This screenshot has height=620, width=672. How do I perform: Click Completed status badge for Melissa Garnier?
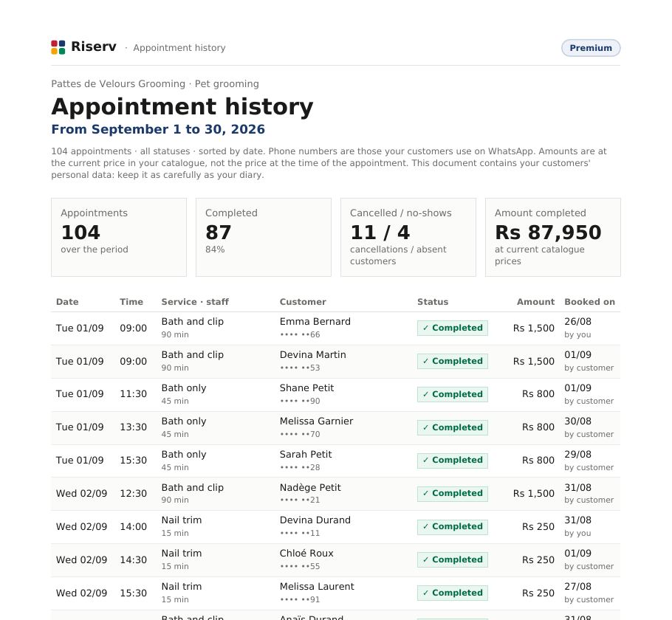pyautogui.click(x=453, y=427)
